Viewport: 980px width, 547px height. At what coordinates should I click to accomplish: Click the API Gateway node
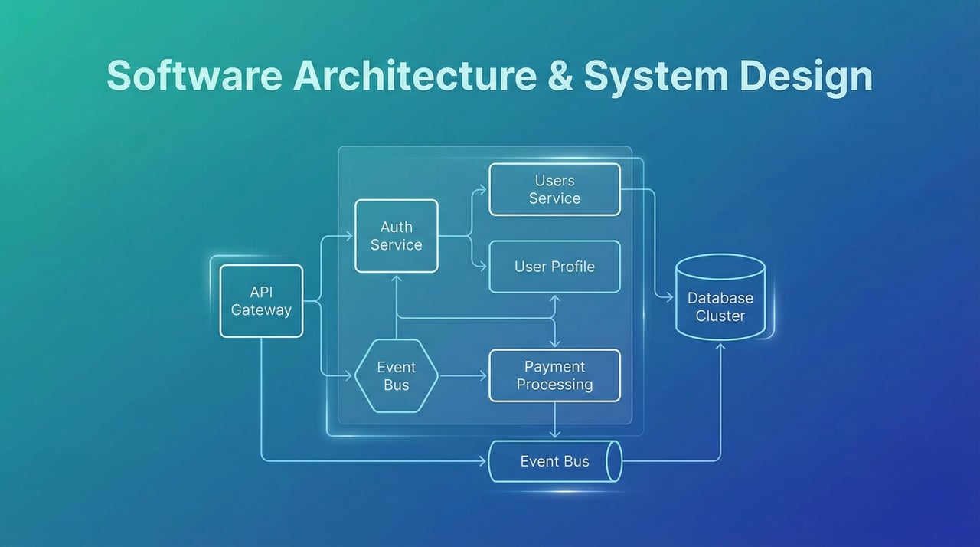pyautogui.click(x=261, y=301)
